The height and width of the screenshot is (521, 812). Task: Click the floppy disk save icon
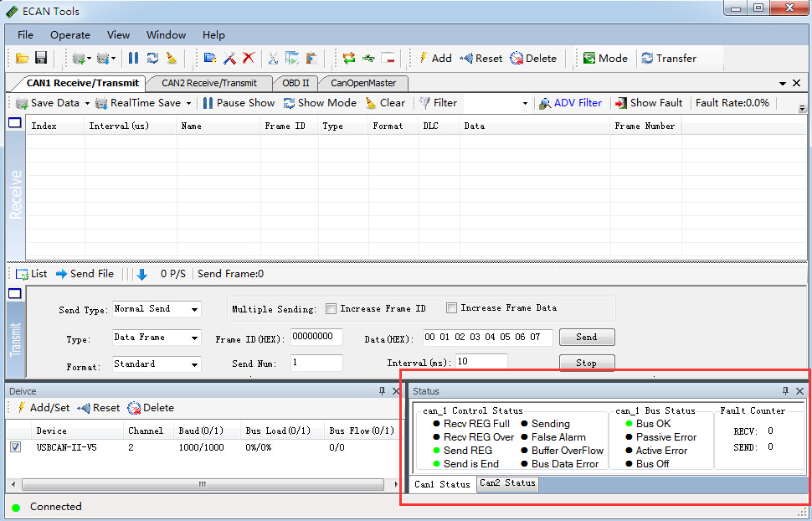click(x=40, y=58)
